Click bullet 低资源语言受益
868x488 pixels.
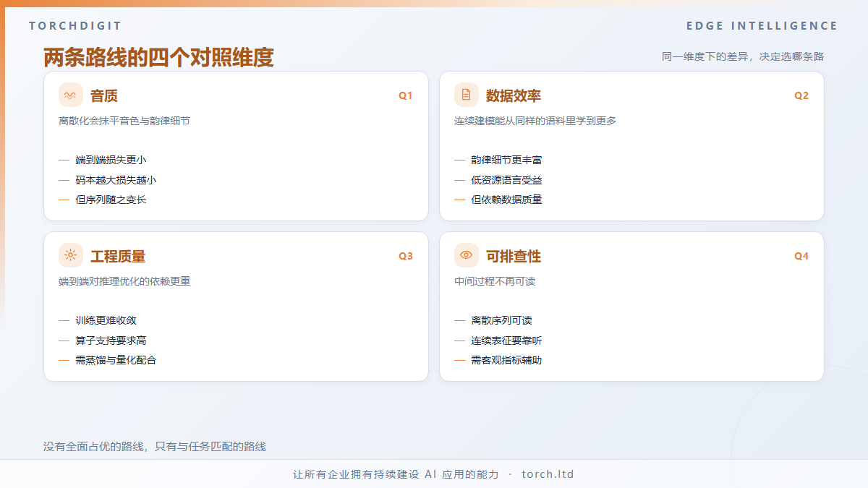click(x=506, y=180)
